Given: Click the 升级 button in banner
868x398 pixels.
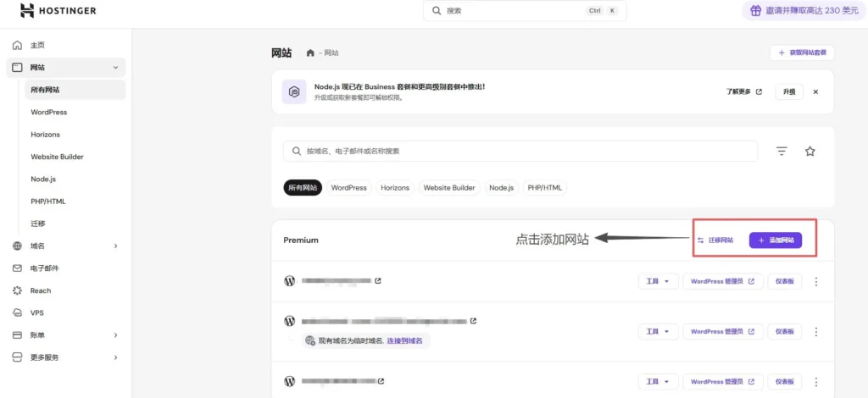Looking at the screenshot, I should (x=789, y=91).
